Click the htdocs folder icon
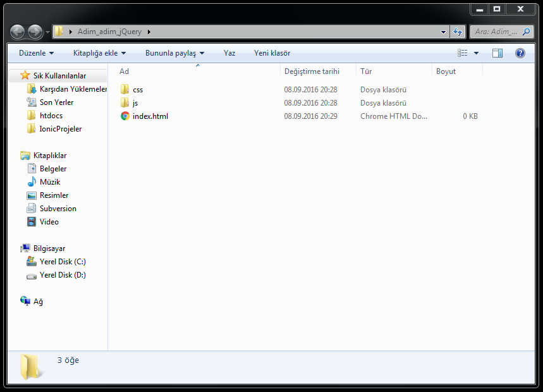 tap(32, 115)
